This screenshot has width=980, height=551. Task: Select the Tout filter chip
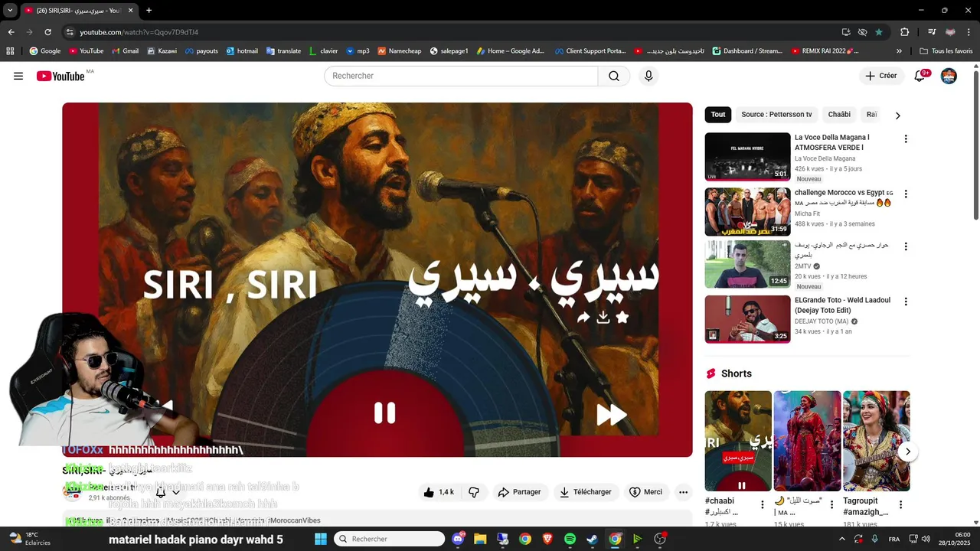(718, 115)
